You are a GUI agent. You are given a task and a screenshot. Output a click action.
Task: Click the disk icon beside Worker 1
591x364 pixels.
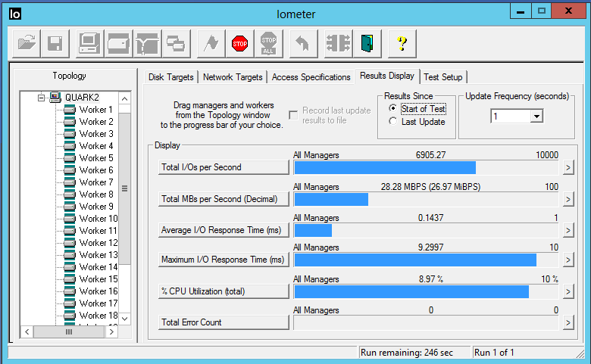pos(70,110)
